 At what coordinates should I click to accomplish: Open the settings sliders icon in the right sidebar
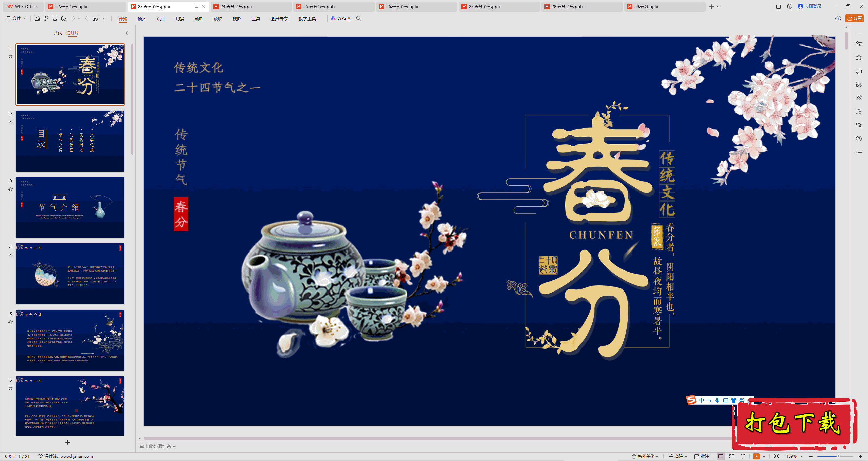[859, 44]
